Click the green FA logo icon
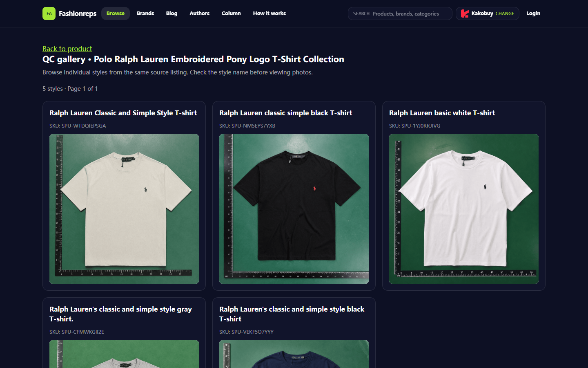 [49, 13]
